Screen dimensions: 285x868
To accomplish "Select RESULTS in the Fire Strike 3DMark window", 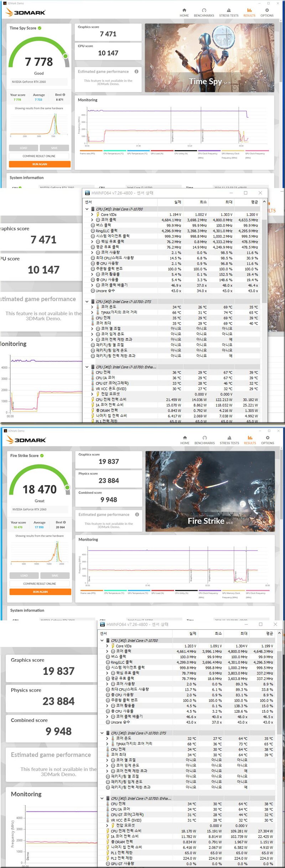I will pos(250,440).
